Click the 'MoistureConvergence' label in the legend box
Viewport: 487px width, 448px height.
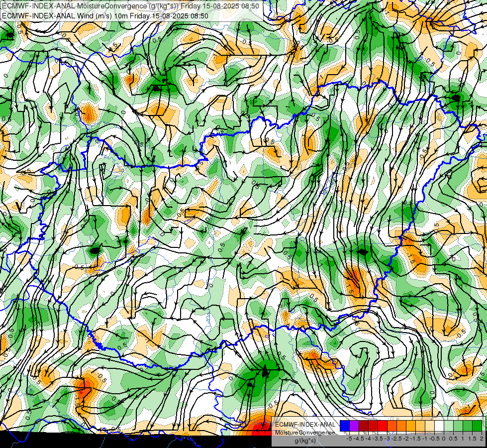[x=305, y=433]
